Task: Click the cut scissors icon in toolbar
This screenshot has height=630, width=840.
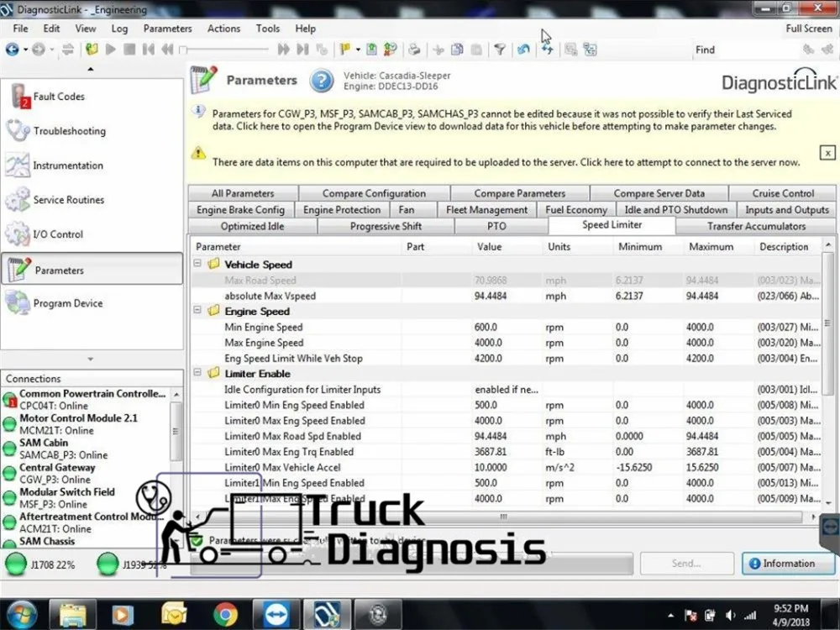Action: [438, 50]
